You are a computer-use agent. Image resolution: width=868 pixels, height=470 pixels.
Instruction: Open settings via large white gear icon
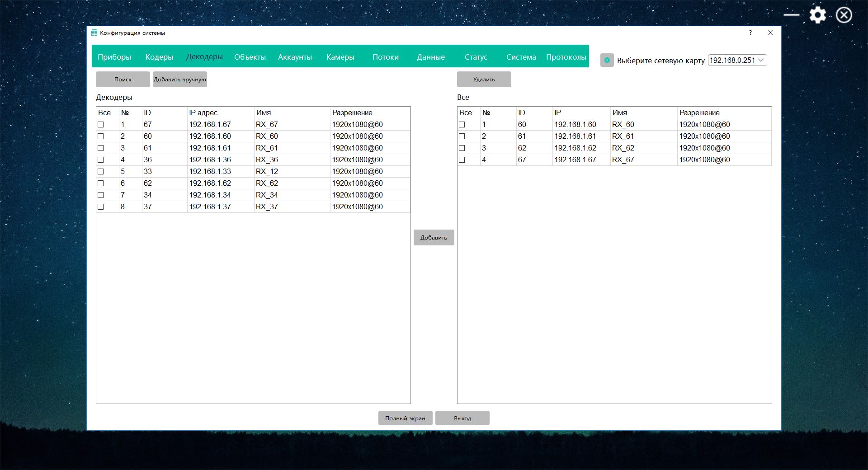[x=817, y=15]
